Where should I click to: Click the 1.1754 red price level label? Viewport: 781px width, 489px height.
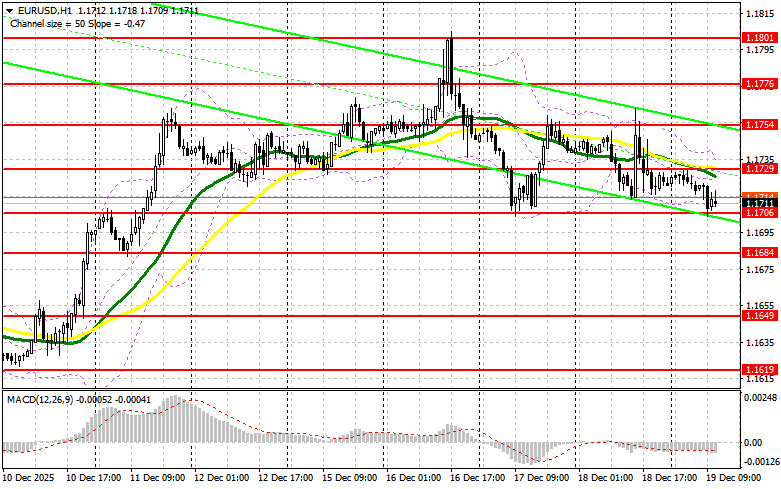click(x=759, y=125)
